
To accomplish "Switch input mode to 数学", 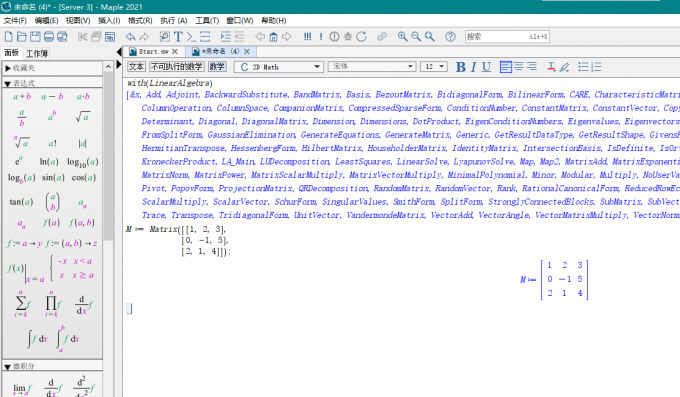I will coord(217,66).
